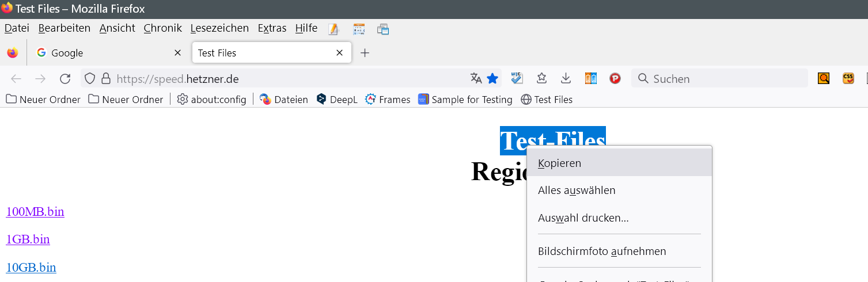
Task: Switch to the Google tab
Action: (x=104, y=53)
